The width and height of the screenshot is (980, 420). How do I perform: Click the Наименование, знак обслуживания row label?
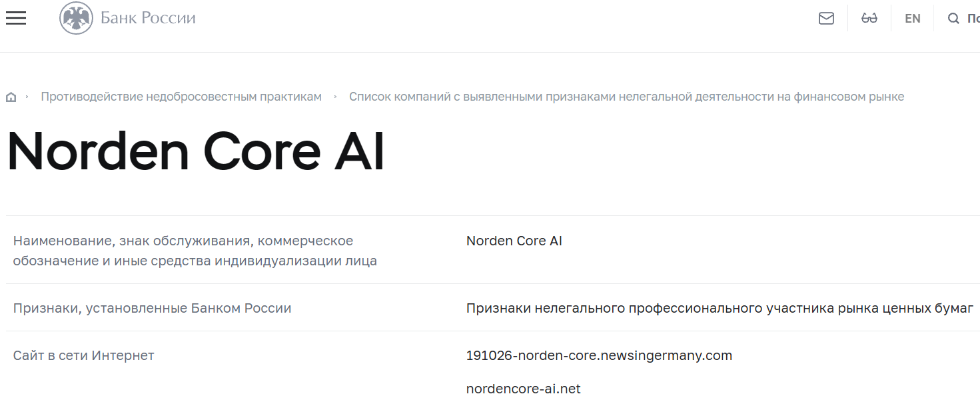[195, 251]
